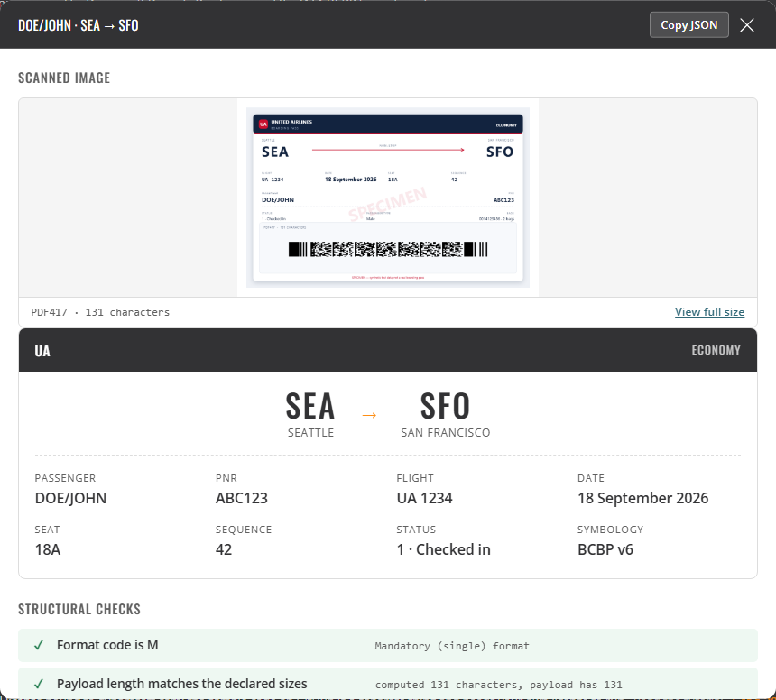Click the Format code is M check row
The height and width of the screenshot is (700, 776).
coord(388,646)
